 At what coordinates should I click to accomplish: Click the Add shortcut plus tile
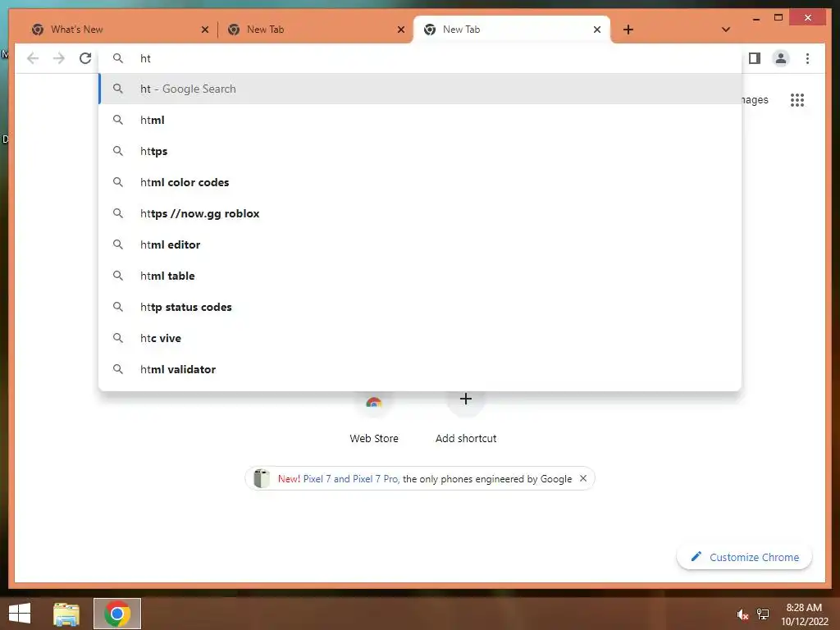[x=466, y=418]
